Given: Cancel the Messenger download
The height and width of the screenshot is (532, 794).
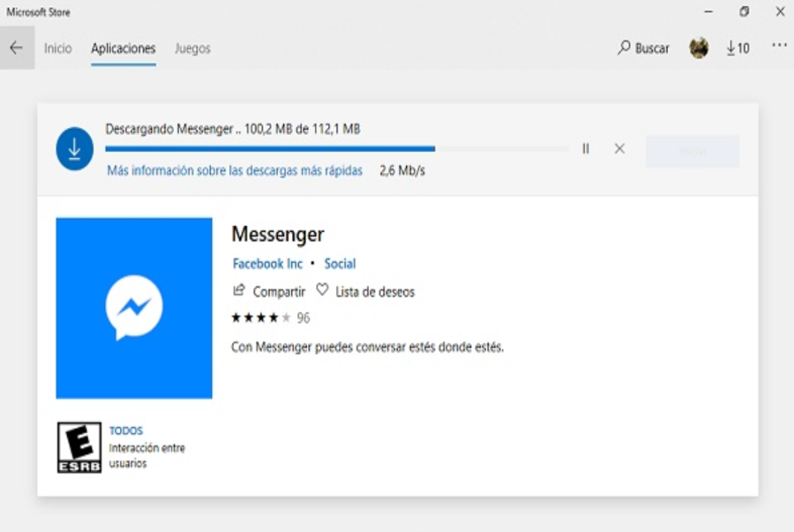Looking at the screenshot, I should point(619,149).
